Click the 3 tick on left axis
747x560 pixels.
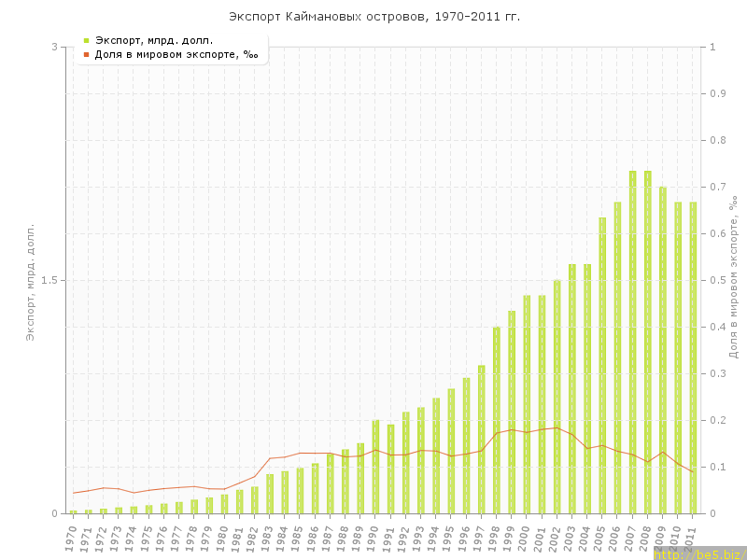[54, 47]
